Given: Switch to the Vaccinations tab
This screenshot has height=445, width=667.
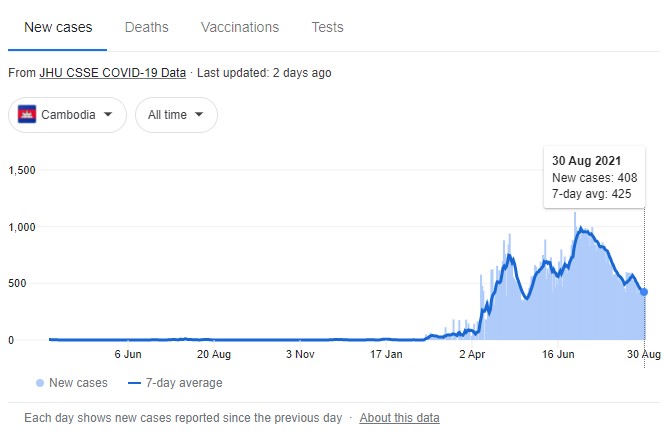Looking at the screenshot, I should coord(240,27).
